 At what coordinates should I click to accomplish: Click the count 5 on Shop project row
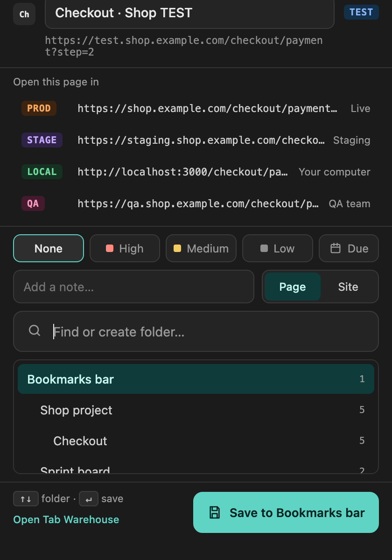point(362,410)
